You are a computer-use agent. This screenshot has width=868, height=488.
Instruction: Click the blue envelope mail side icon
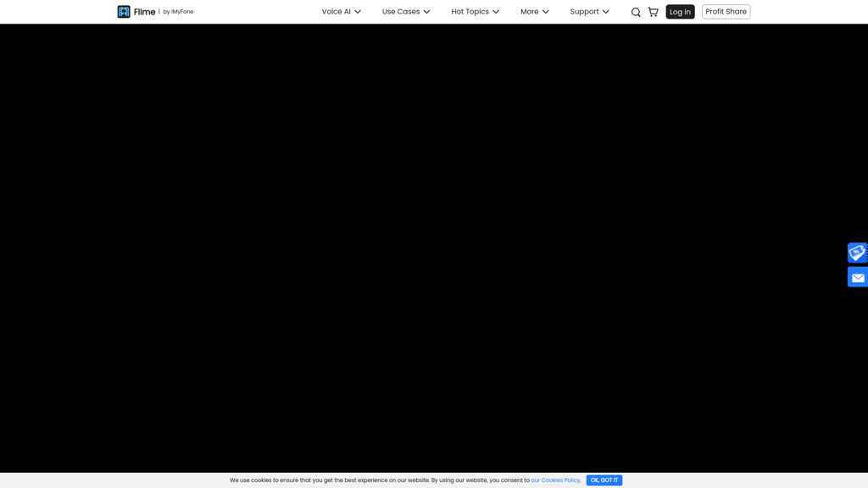pyautogui.click(x=858, y=277)
